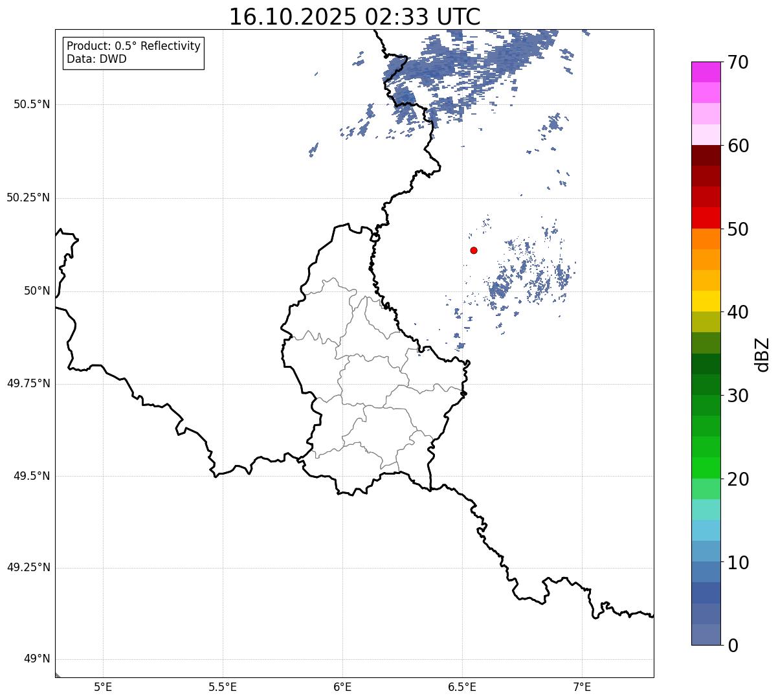Click the latitude label 49.5°N
This screenshot has height=700, width=778.
[x=32, y=476]
